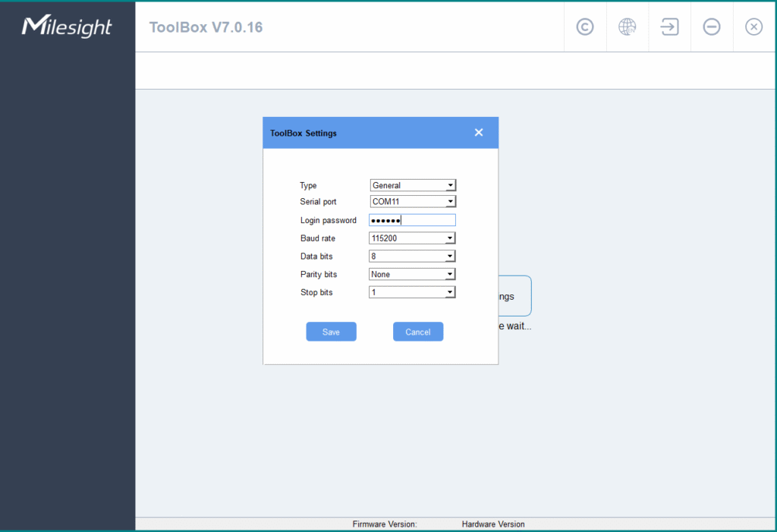Cancel the settings dialog
777x532 pixels.
click(418, 332)
